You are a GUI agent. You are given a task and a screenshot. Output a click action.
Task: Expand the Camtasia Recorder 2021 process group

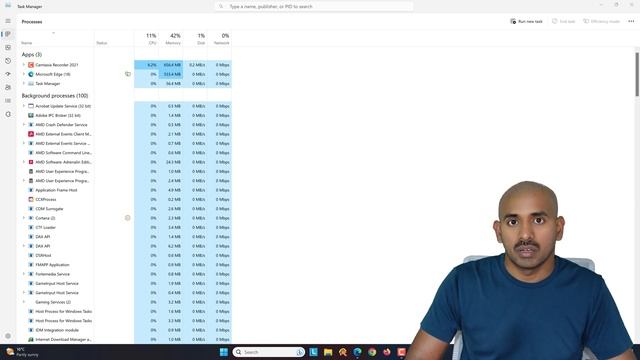pyautogui.click(x=24, y=65)
